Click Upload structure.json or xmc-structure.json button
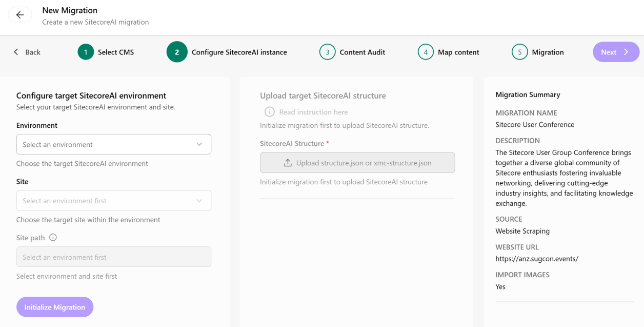 click(357, 163)
